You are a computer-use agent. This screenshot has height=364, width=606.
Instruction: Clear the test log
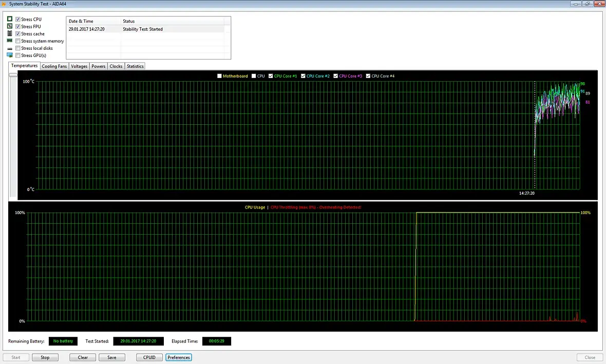[x=83, y=357]
